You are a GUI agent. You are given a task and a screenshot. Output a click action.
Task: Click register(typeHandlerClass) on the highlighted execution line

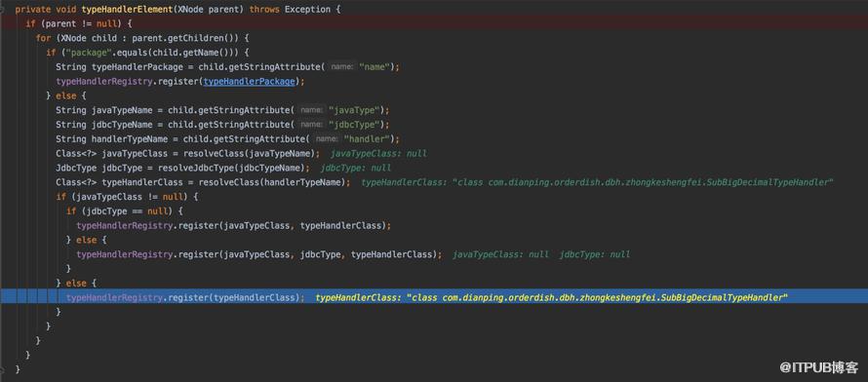(x=234, y=297)
